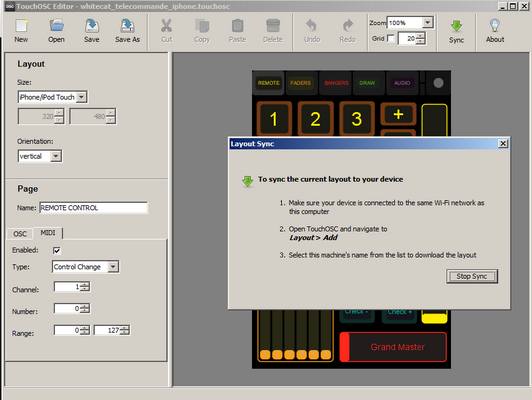Click the yellow 1 button in layout
532x400 pixels.
pos(274,119)
